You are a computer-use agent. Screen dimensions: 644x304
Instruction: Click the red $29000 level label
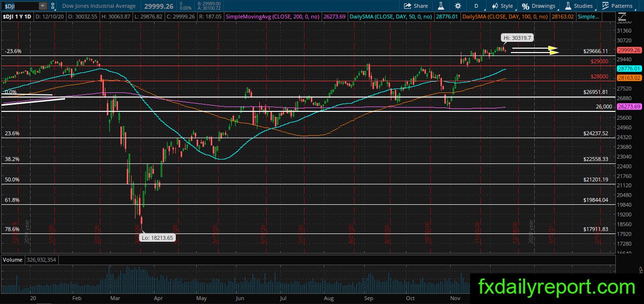point(599,61)
